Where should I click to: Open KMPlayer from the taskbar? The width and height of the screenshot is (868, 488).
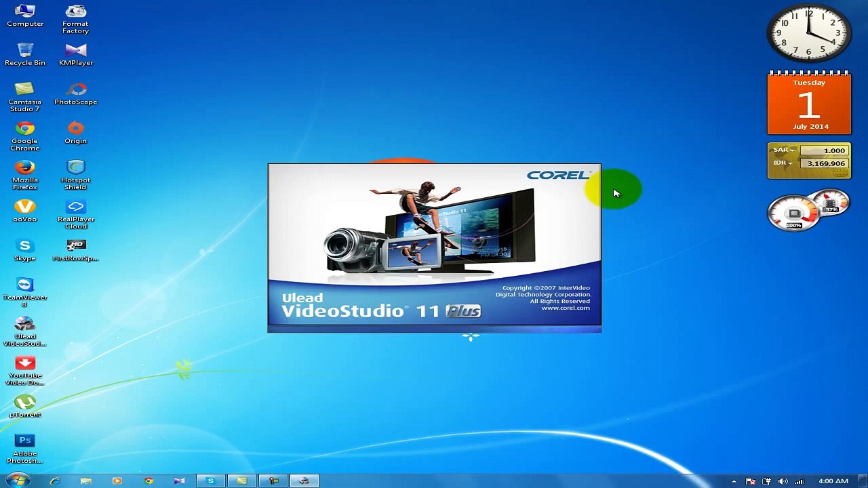tap(180, 481)
